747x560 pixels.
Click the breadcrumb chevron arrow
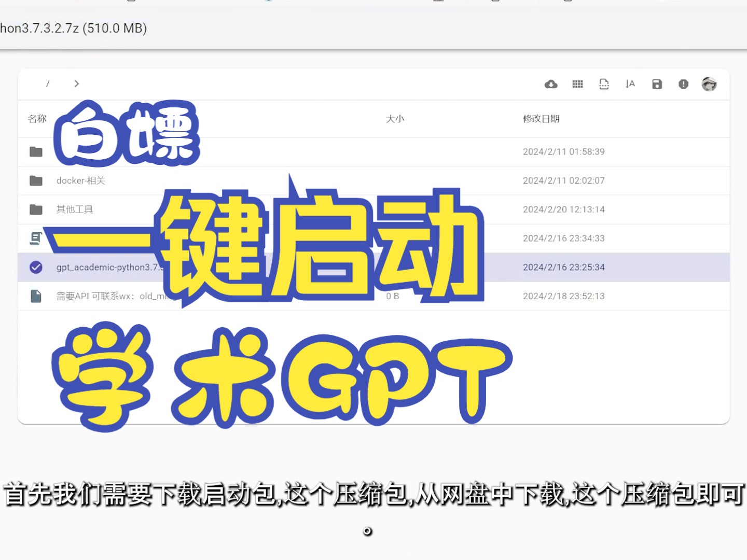click(x=76, y=83)
